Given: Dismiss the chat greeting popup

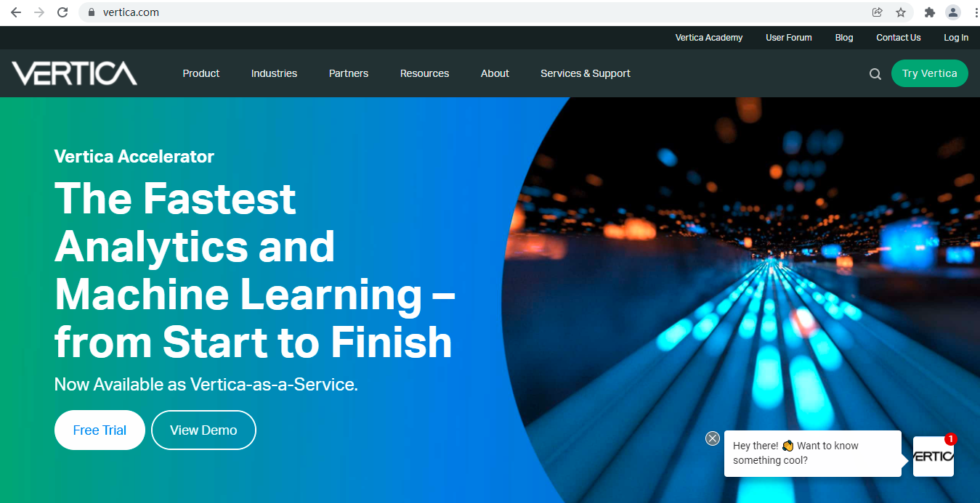Looking at the screenshot, I should click(x=713, y=438).
